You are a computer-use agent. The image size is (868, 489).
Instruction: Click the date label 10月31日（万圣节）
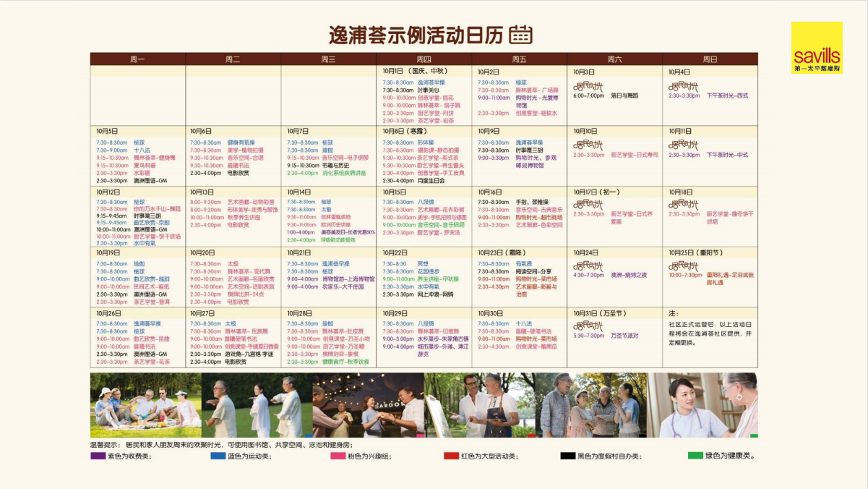[x=601, y=313]
